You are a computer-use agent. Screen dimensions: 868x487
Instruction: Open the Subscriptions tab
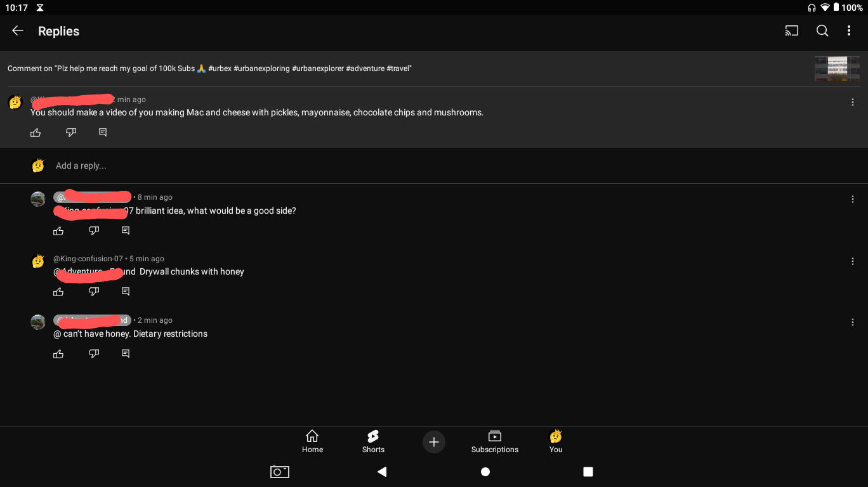[494, 441]
